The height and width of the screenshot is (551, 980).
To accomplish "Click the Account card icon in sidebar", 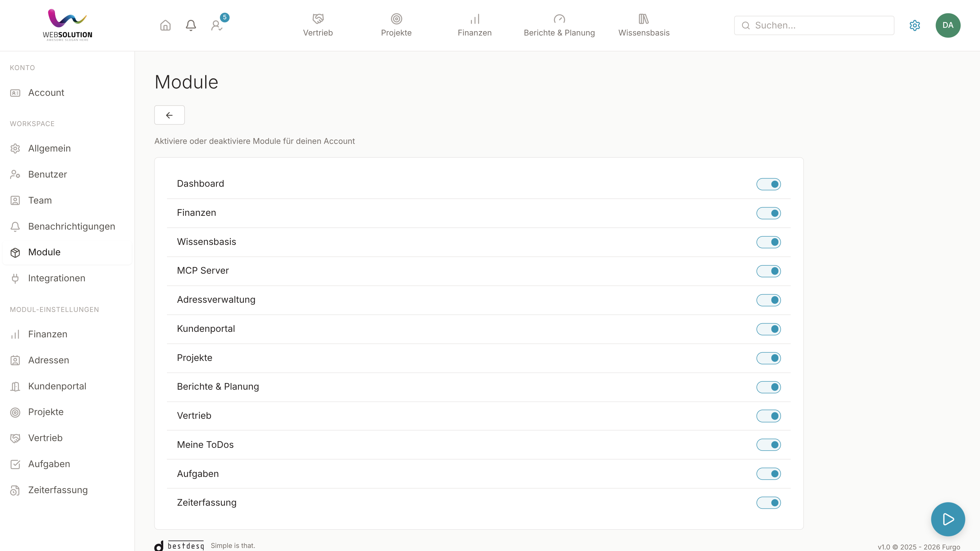I will pyautogui.click(x=15, y=93).
